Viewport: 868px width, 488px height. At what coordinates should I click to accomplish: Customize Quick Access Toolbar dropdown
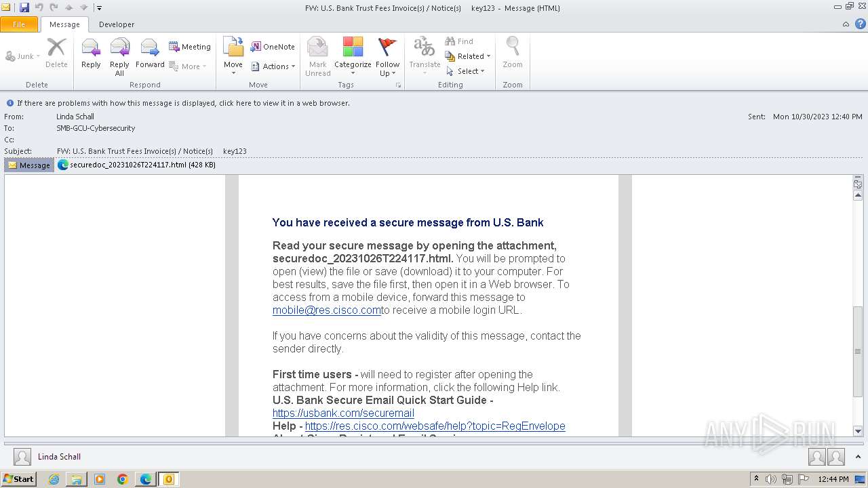[99, 8]
